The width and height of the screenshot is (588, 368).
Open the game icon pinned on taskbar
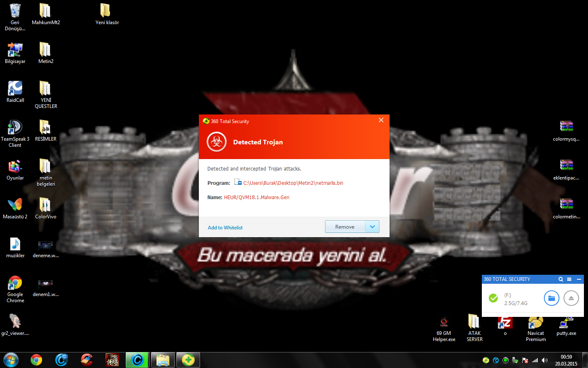point(112,360)
